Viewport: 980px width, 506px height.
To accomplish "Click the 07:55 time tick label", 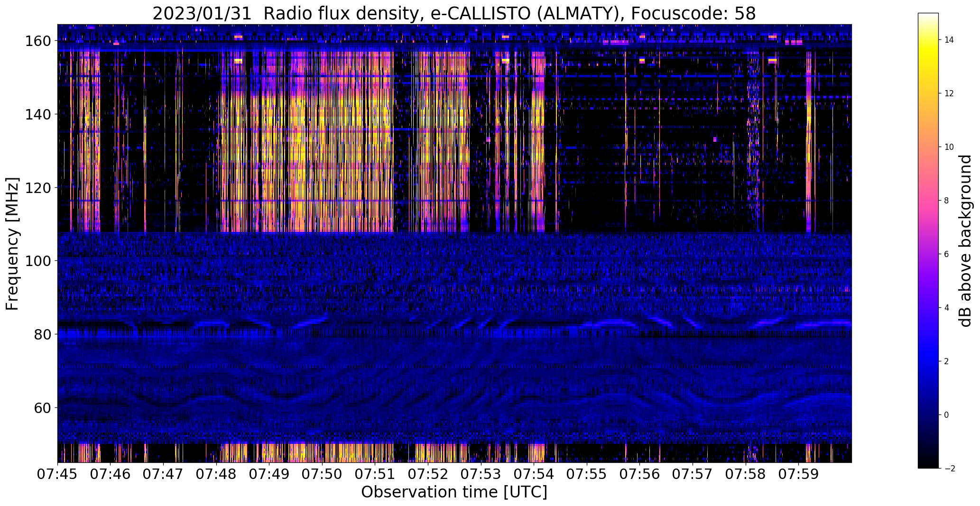I will 587,474.
